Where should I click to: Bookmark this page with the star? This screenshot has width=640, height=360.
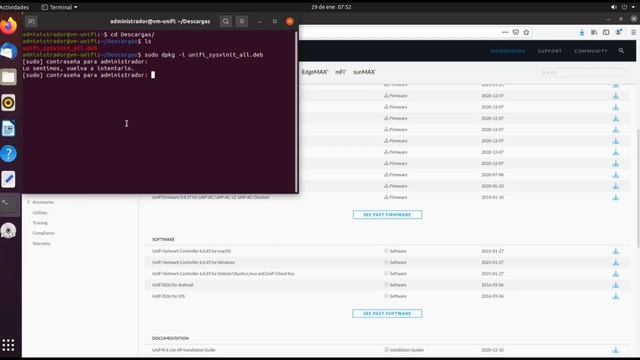[527, 32]
